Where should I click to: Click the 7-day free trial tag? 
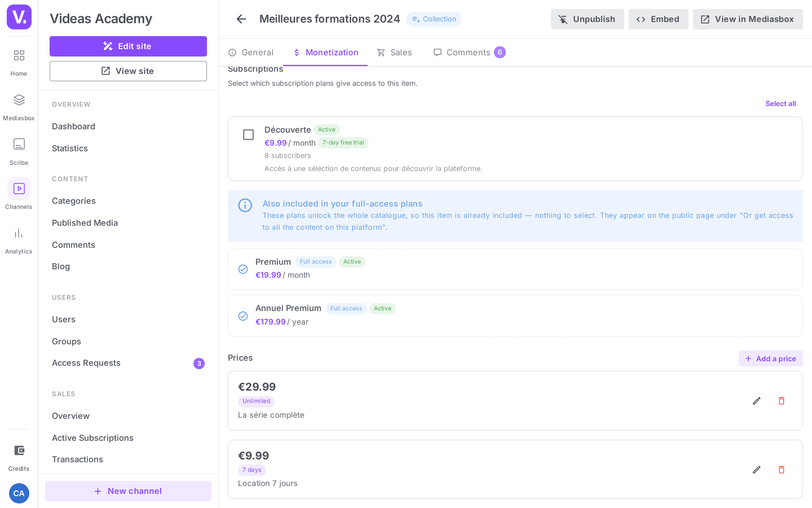coord(343,143)
